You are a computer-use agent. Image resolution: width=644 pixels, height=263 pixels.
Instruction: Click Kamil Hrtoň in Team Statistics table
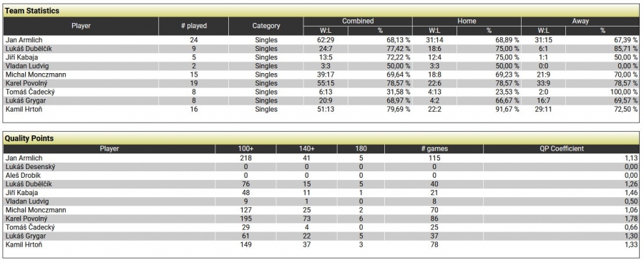[x=24, y=109]
